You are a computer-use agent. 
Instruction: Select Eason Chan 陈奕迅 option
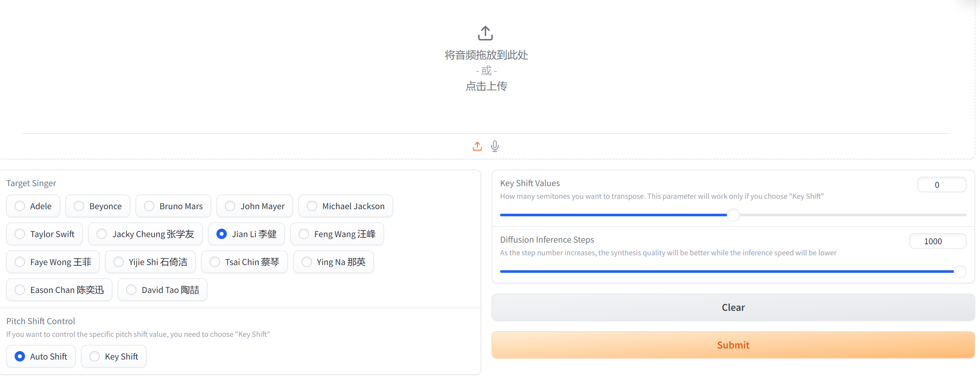[20, 290]
